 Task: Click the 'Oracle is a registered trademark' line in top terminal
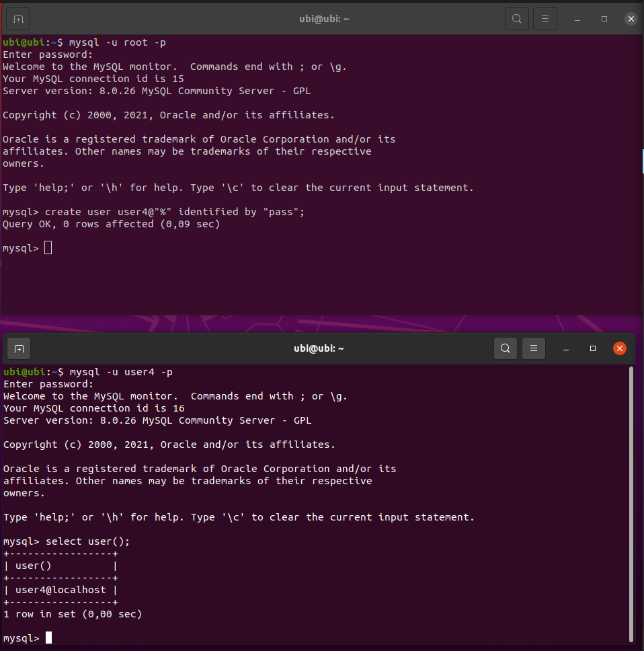point(199,139)
